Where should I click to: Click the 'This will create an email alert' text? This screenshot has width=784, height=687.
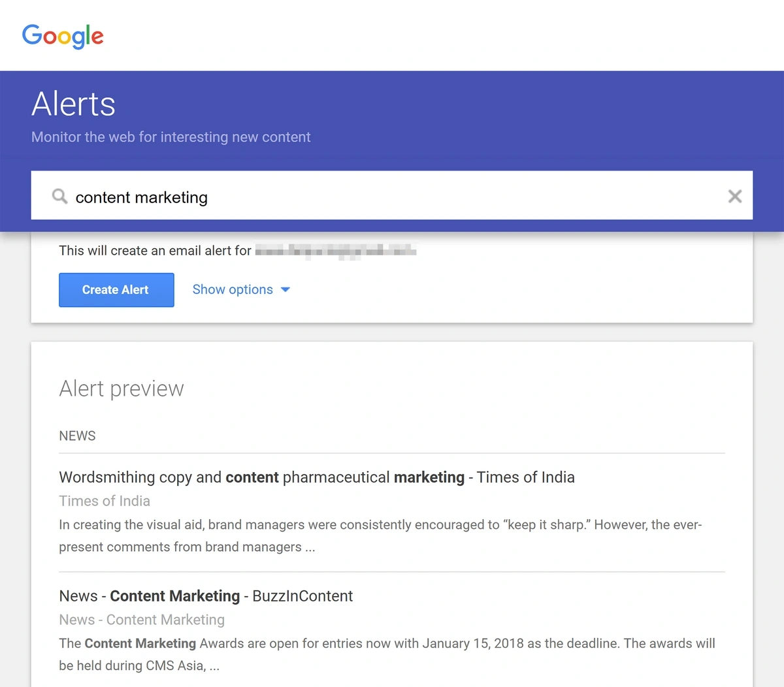[x=155, y=251]
